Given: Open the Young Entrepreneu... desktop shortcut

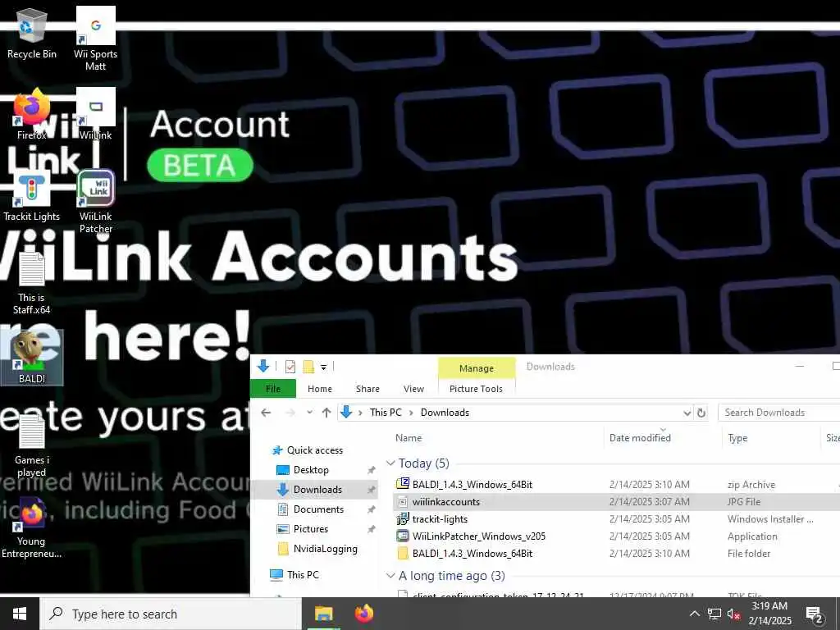Looking at the screenshot, I should (32, 528).
